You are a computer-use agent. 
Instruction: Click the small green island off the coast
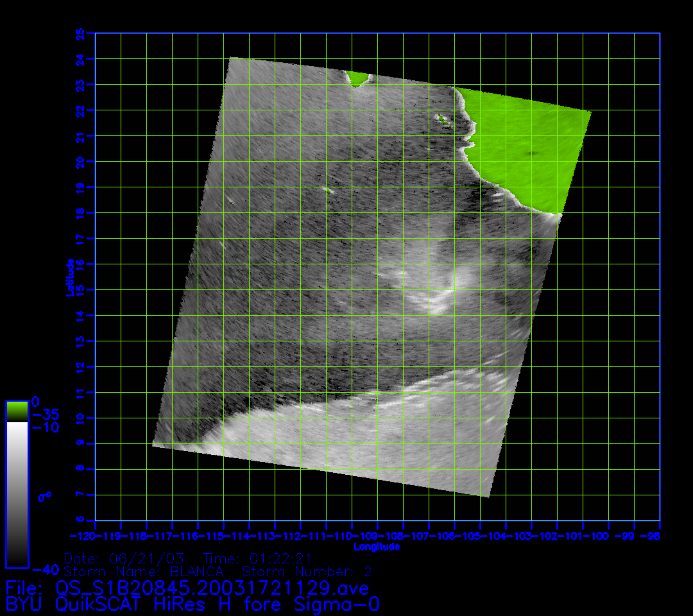441,118
